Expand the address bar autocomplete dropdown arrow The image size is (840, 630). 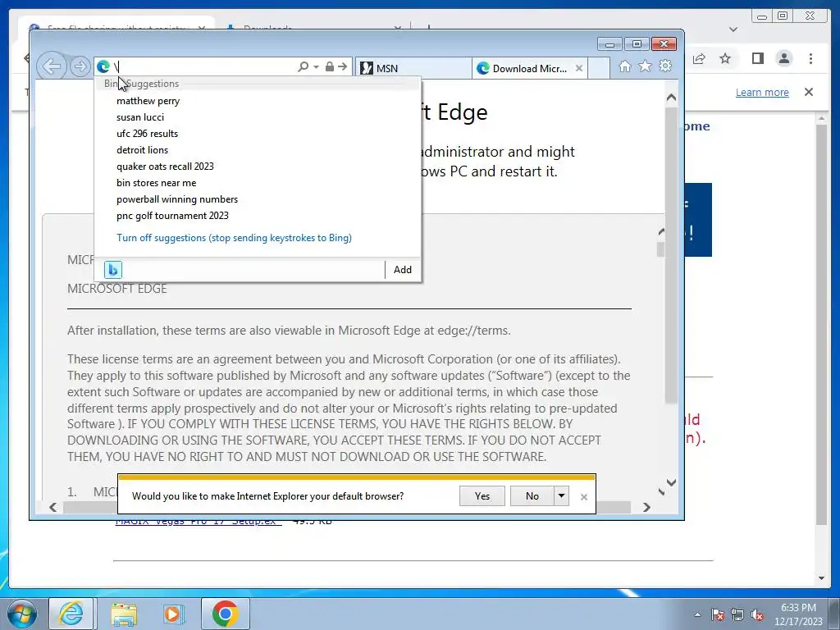316,67
